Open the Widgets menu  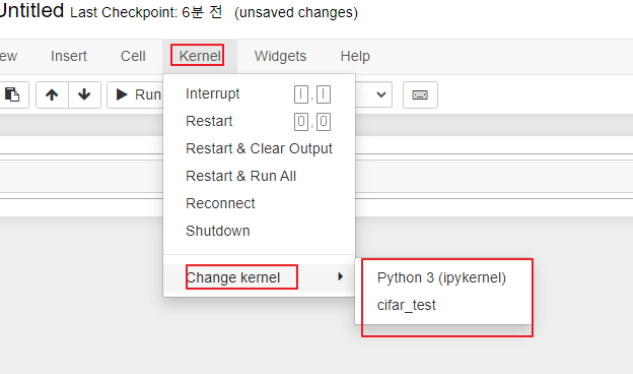pos(280,56)
